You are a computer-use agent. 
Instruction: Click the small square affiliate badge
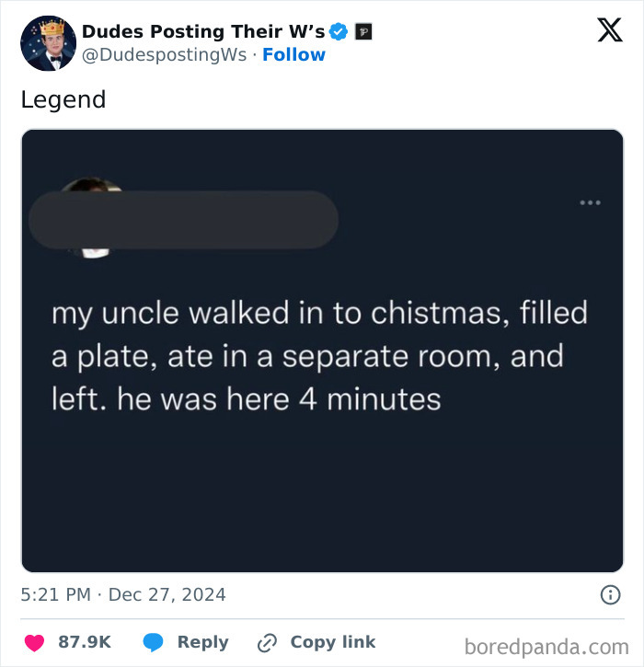tap(363, 32)
